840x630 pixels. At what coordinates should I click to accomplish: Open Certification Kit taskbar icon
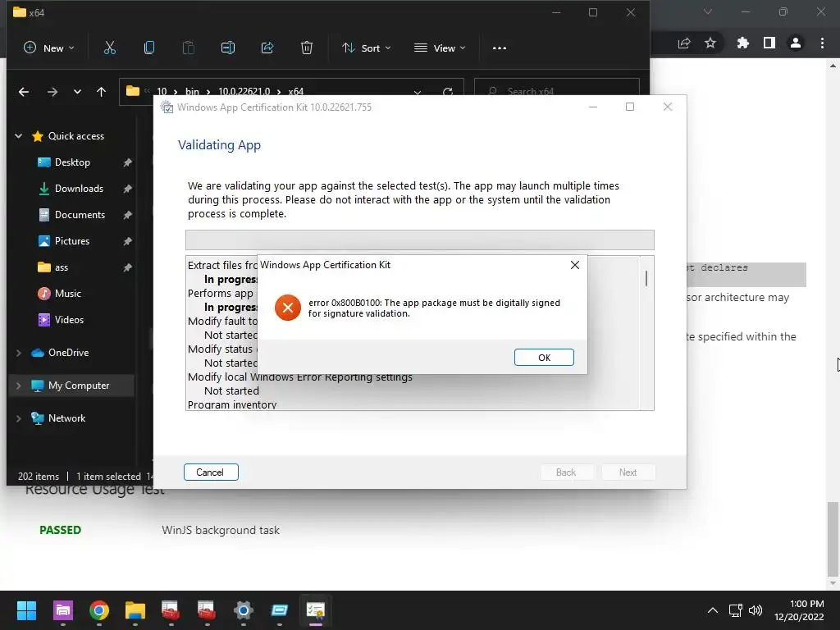click(316, 610)
